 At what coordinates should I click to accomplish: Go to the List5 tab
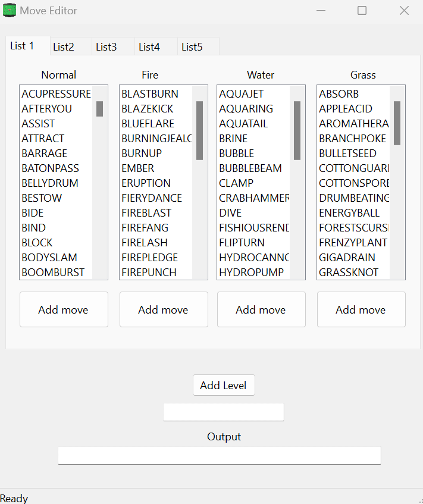coord(192,47)
